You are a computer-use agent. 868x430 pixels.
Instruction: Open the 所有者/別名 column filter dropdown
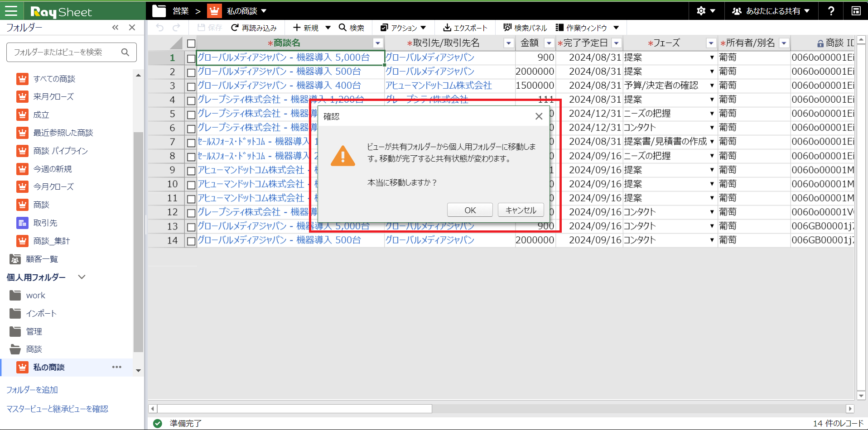pos(784,43)
